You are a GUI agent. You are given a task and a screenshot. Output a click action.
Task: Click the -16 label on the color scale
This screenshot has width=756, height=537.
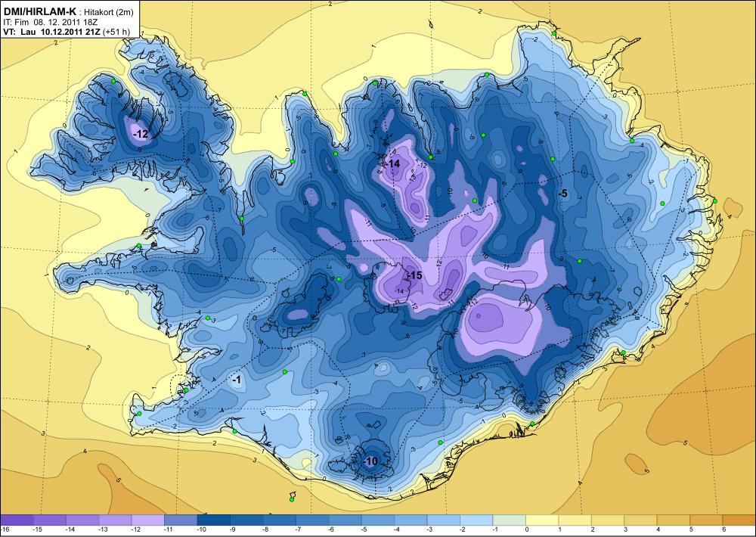click(4, 529)
